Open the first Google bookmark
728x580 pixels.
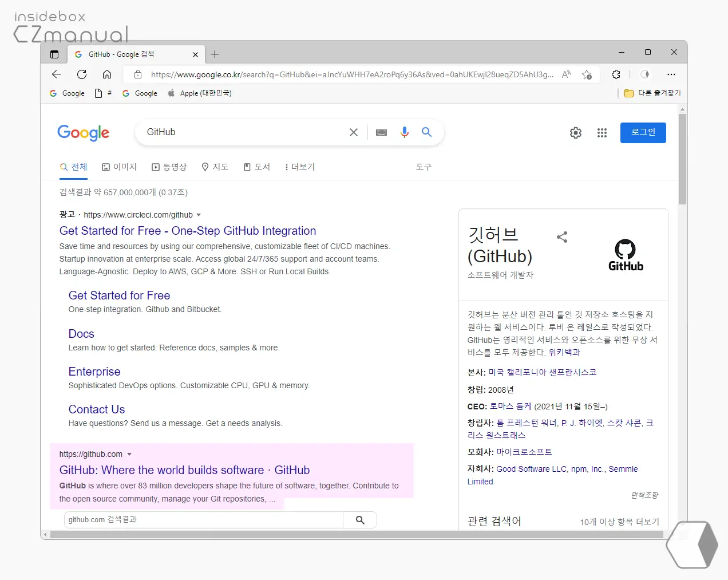click(67, 93)
